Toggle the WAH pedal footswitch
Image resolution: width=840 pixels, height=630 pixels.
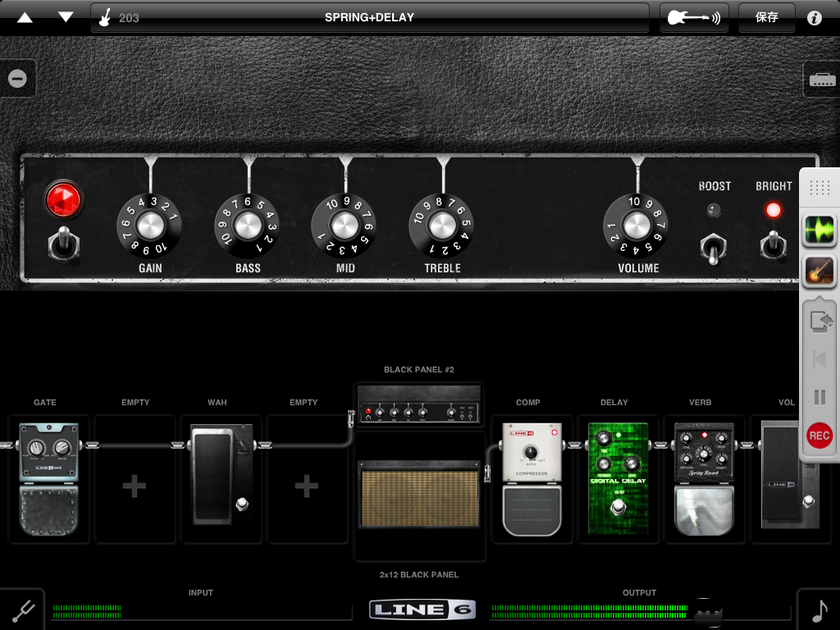pyautogui.click(x=242, y=503)
